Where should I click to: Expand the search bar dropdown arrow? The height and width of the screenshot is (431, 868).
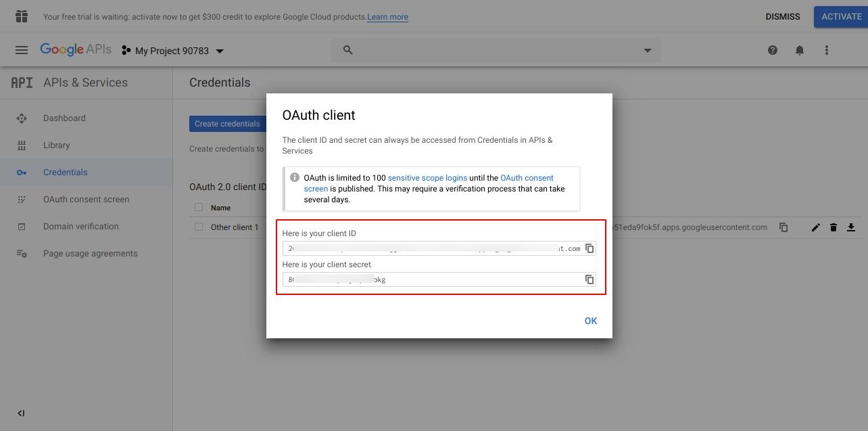click(647, 50)
